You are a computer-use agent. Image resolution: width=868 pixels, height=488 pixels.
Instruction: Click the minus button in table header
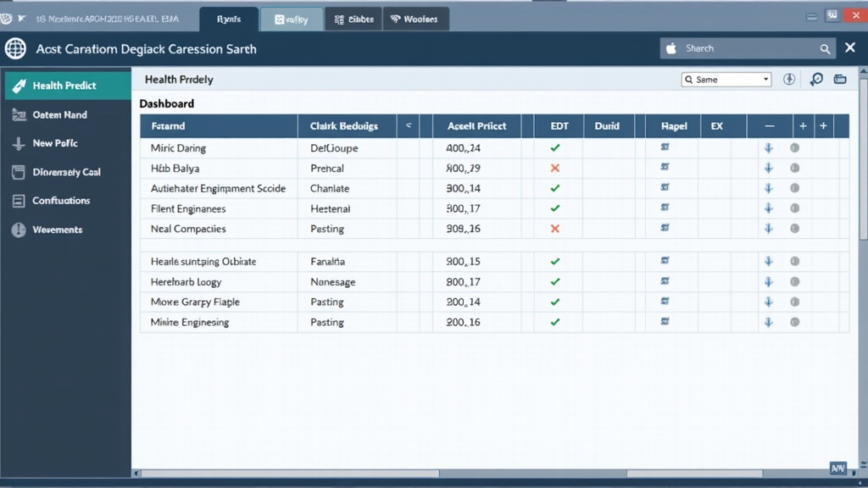click(770, 126)
